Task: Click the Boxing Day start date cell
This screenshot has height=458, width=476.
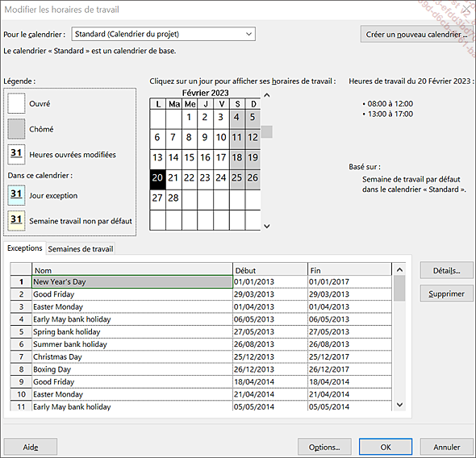Action: 270,369
